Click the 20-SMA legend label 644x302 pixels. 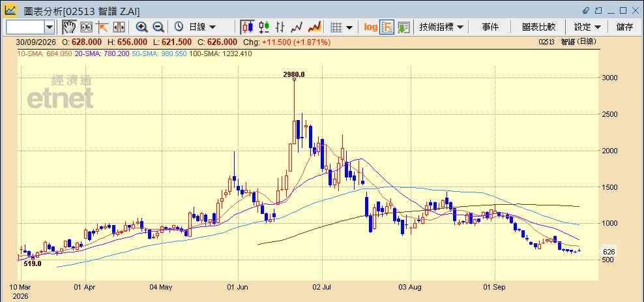[102, 53]
